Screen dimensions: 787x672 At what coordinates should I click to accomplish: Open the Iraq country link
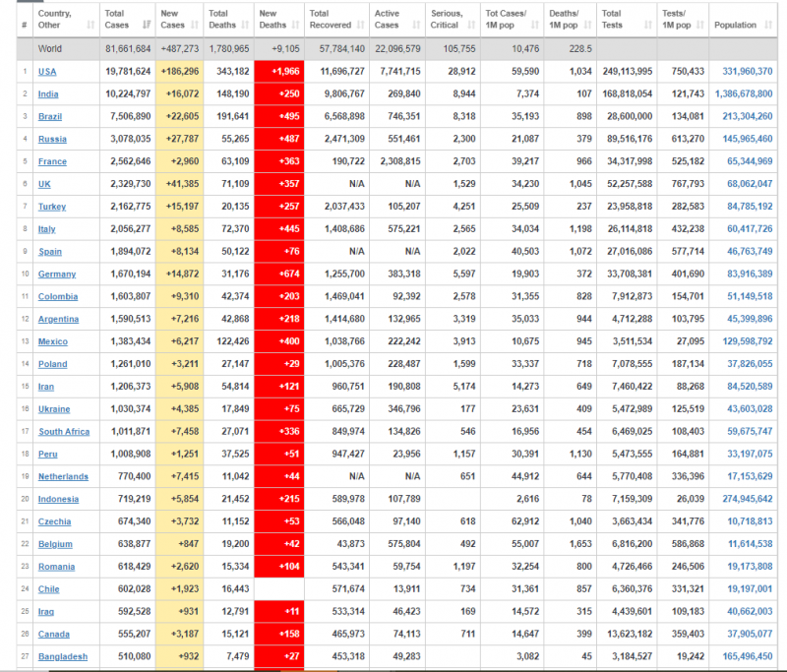46,612
